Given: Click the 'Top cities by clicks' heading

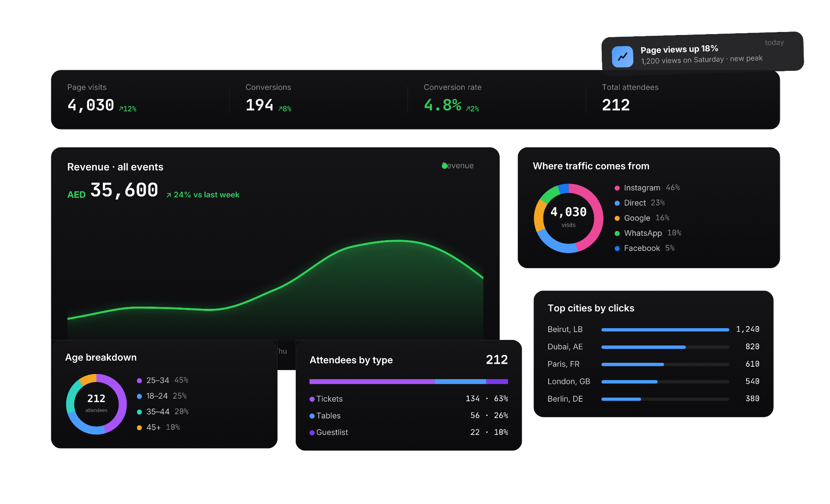Looking at the screenshot, I should pos(591,308).
